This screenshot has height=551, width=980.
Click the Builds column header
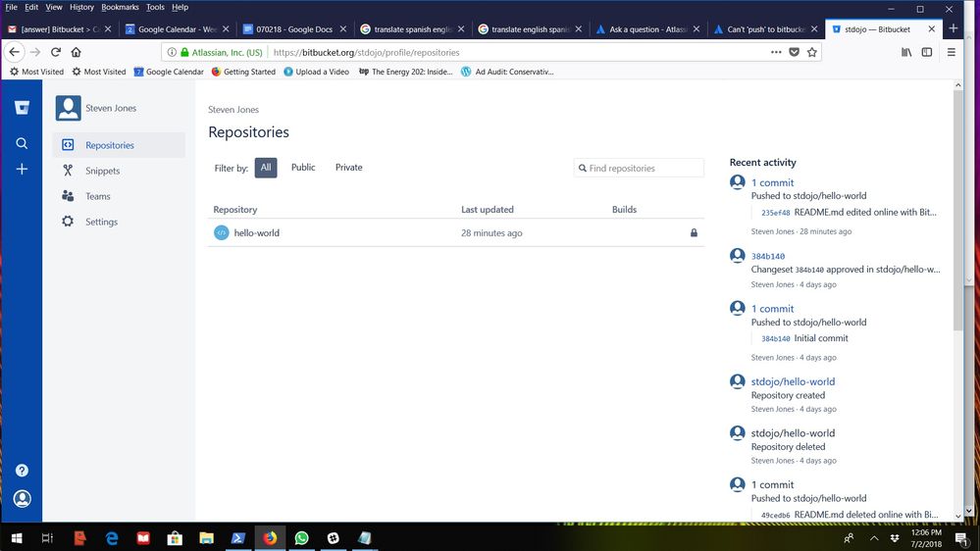[x=624, y=209]
